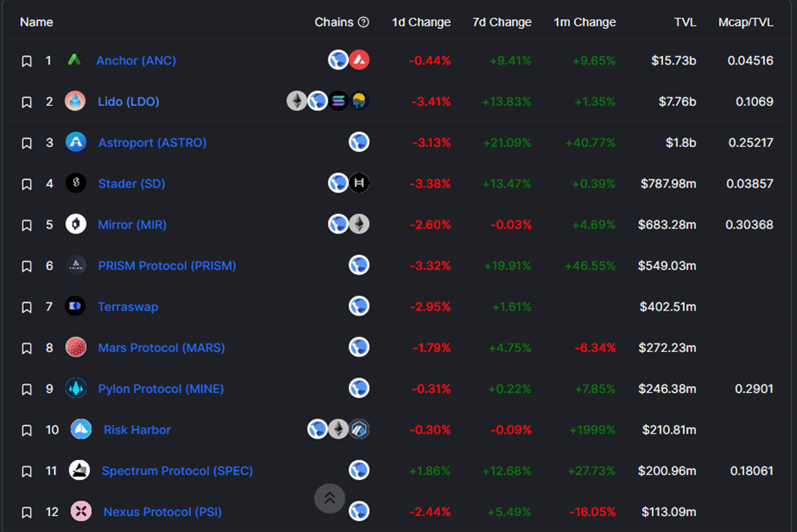Sort by 1d Change column header
Screen dimensions: 797x532
point(421,22)
